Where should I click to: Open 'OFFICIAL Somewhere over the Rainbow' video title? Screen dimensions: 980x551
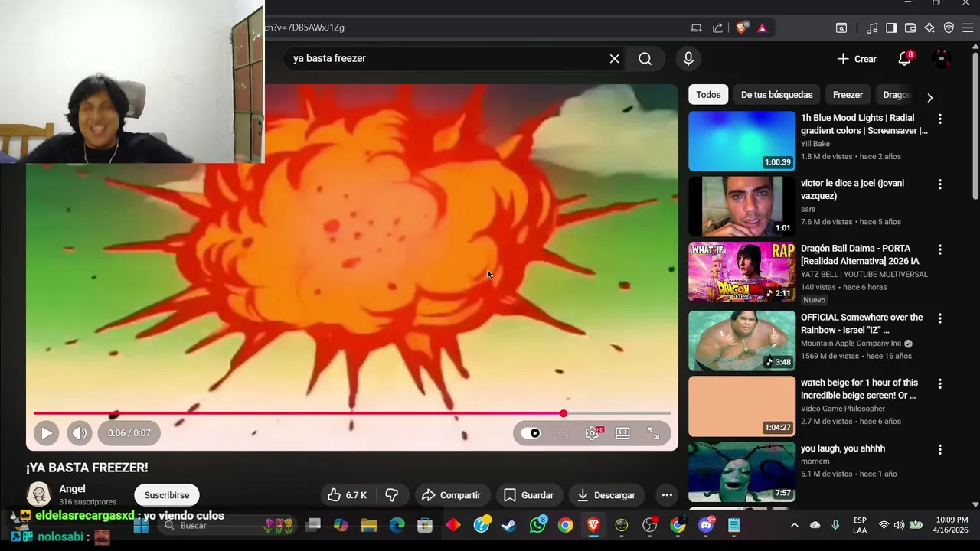(x=861, y=324)
